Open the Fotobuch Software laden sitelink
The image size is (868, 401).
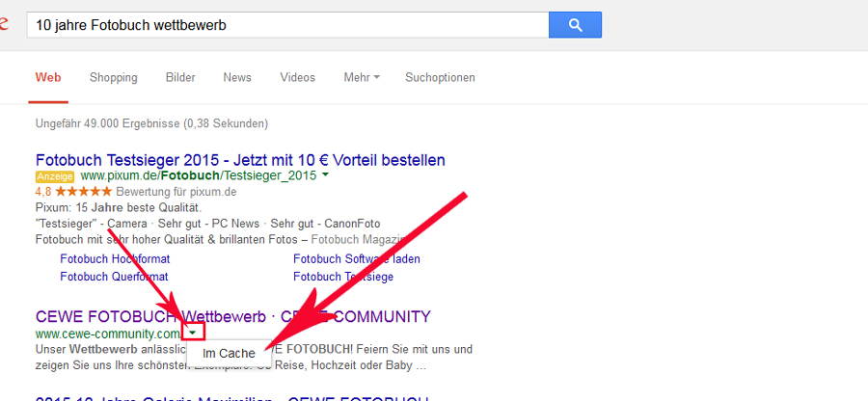pyautogui.click(x=357, y=259)
